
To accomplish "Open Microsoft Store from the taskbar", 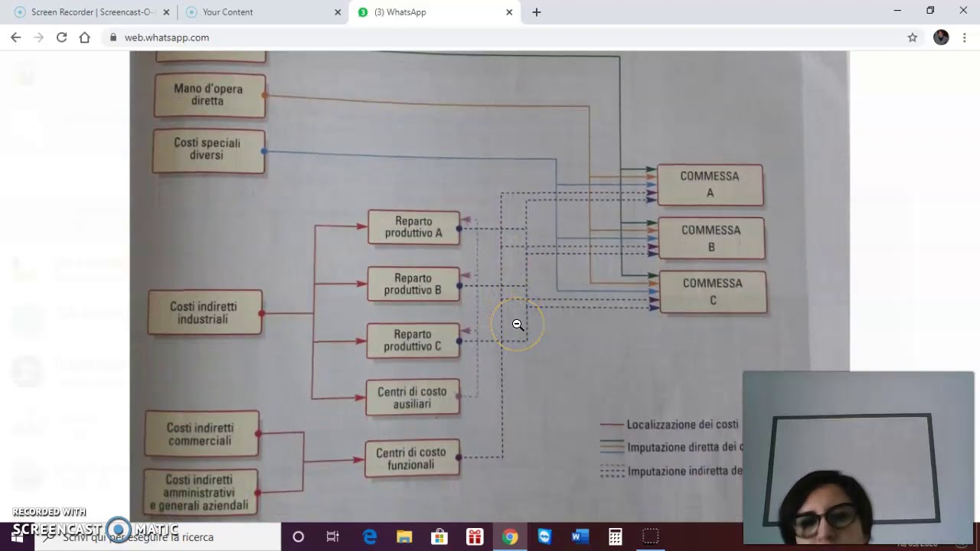I will point(439,537).
